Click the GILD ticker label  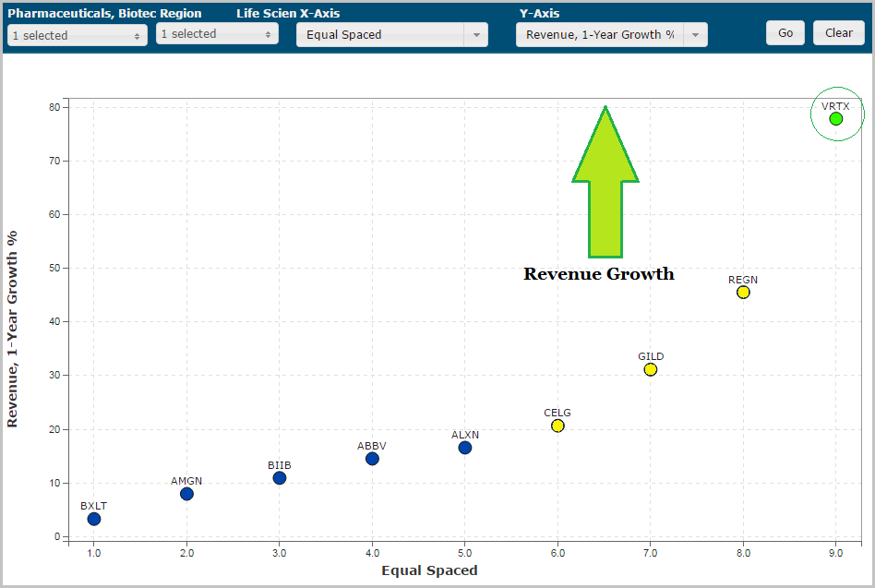click(x=651, y=356)
